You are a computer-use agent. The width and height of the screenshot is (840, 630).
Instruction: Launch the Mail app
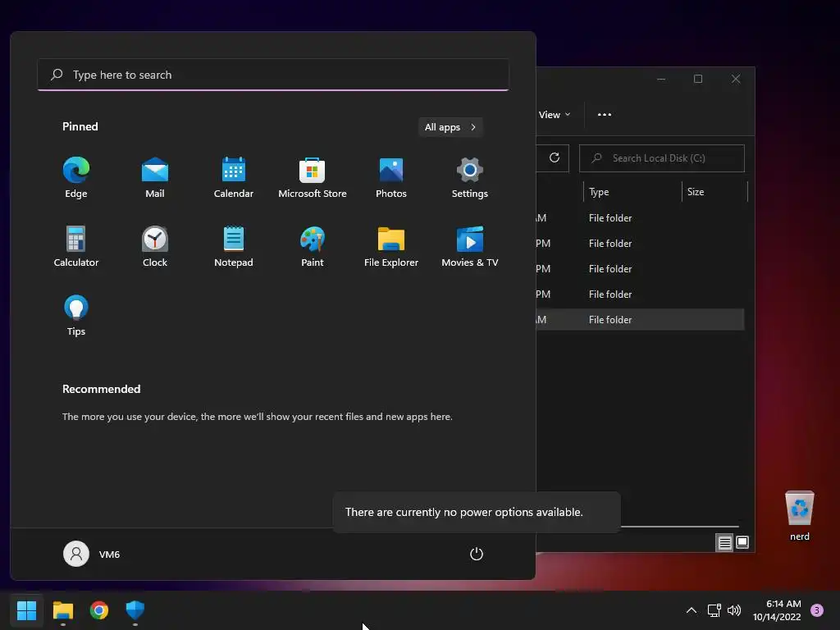click(x=155, y=178)
